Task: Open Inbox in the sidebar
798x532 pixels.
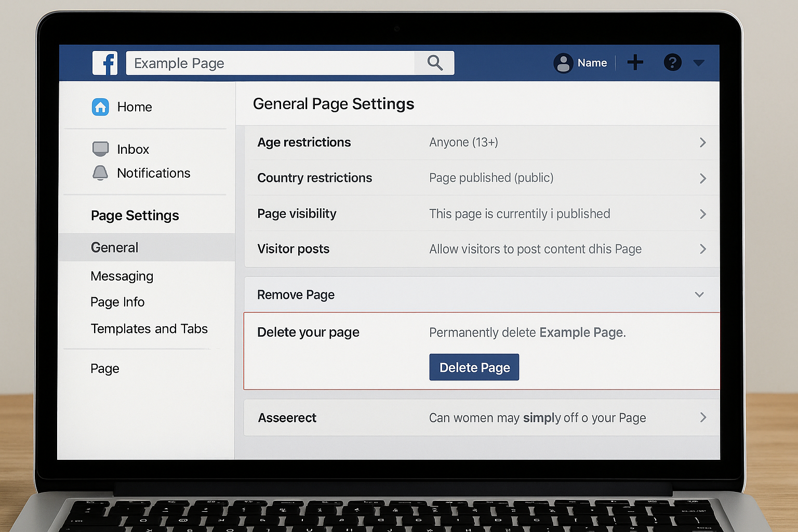Action: coord(133,150)
